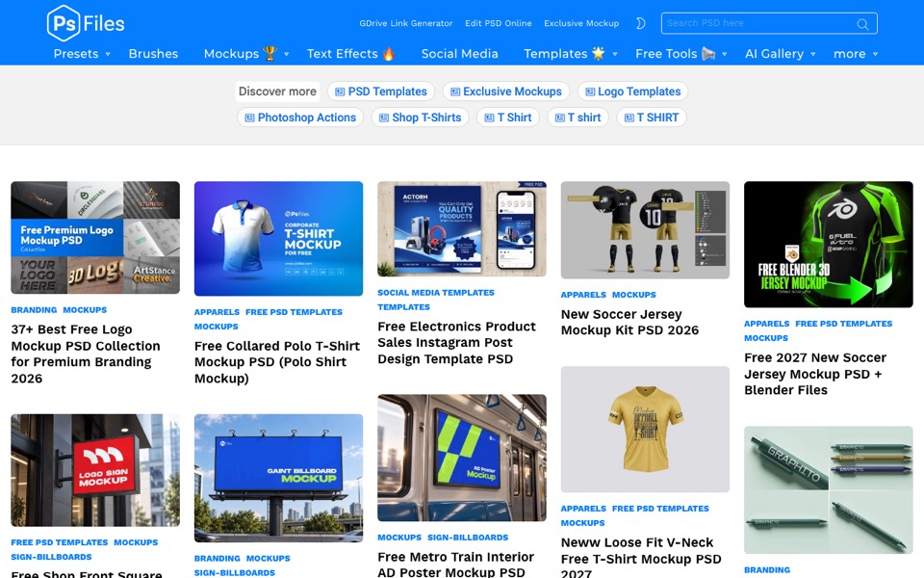Click the PSD Templates chip

click(381, 92)
